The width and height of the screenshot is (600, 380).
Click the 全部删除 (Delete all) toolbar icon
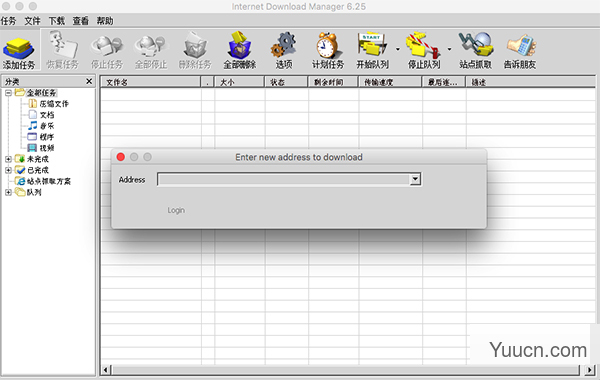[x=240, y=51]
